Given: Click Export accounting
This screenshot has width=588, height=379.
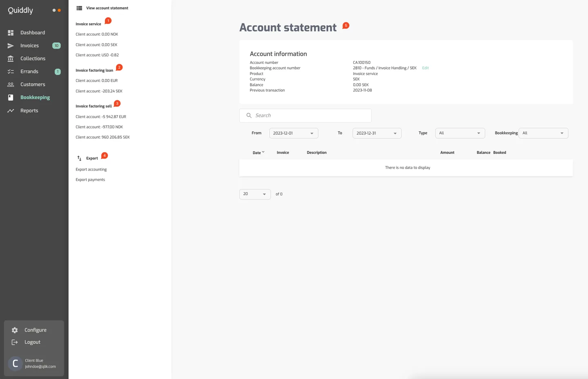Looking at the screenshot, I should pyautogui.click(x=91, y=170).
